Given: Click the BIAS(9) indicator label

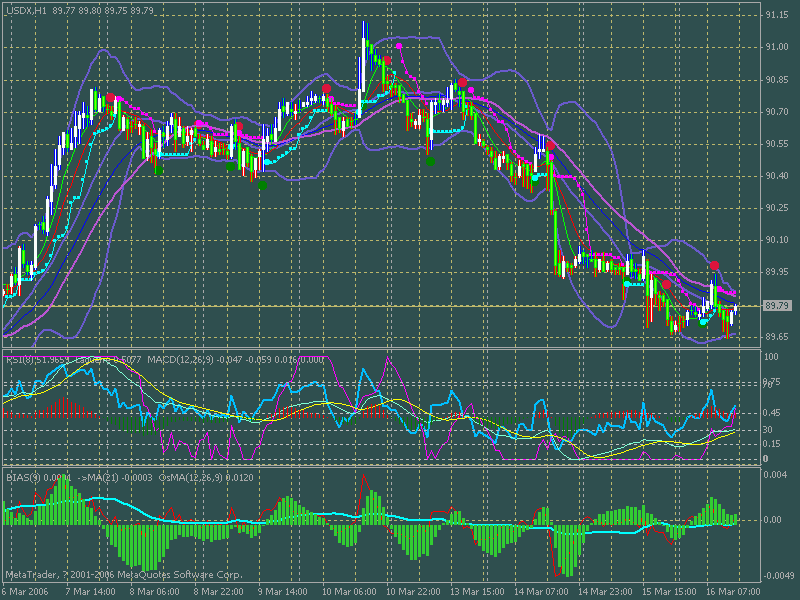Looking at the screenshot, I should tap(22, 478).
